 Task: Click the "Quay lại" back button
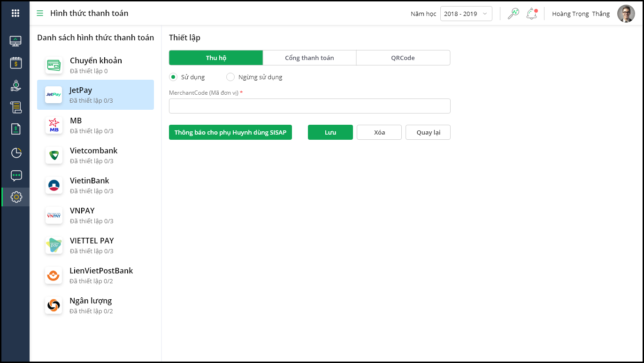428,132
